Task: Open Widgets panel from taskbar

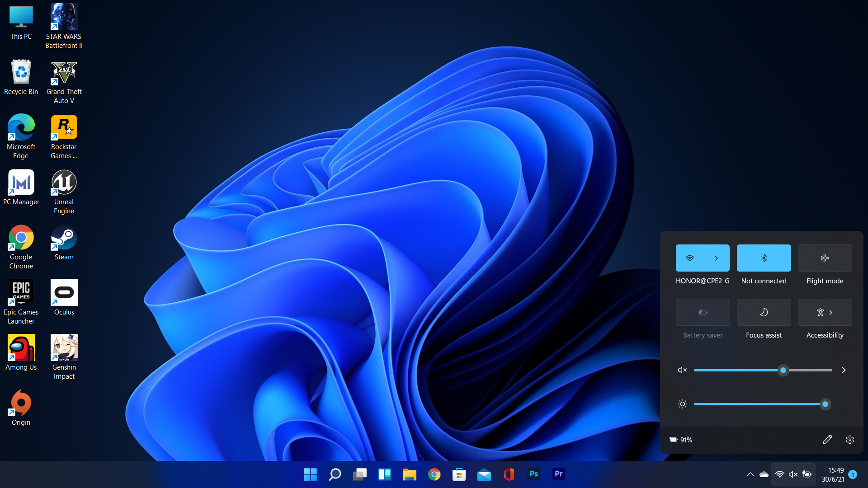Action: tap(385, 474)
